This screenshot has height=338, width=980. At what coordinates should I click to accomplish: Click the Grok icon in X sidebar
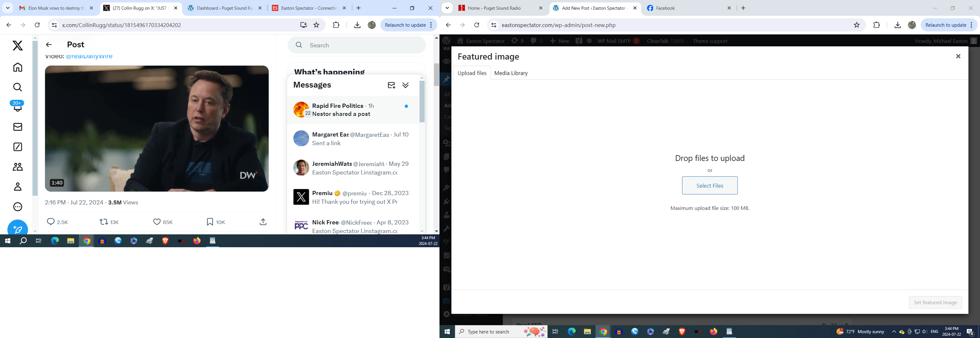(x=17, y=147)
